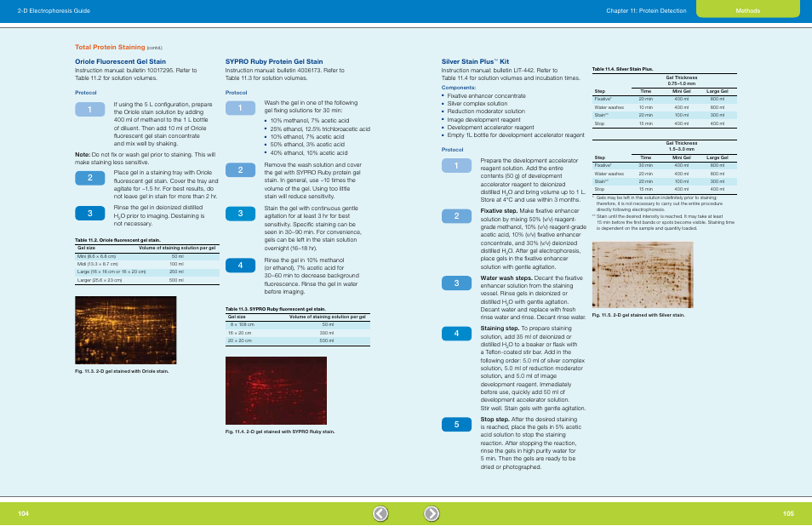Click the '16 x 20 cm' row in Table 11.3
812x526 pixels.
click(x=298, y=333)
